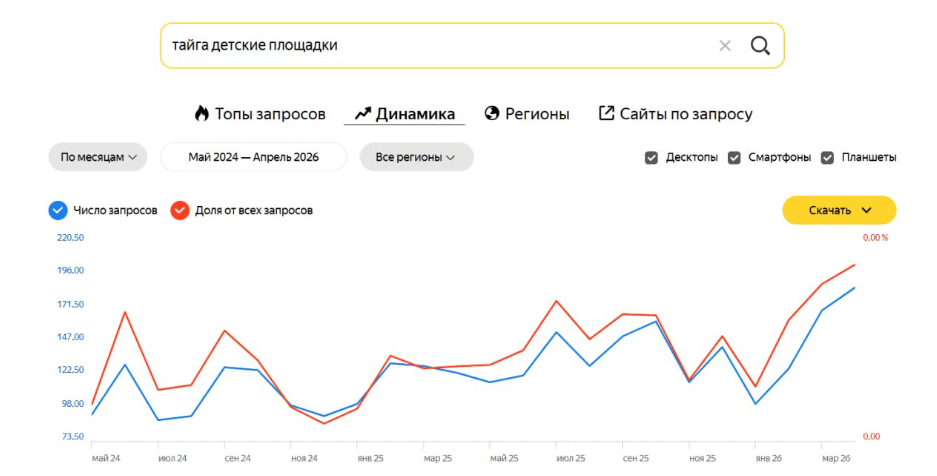Expand the Все регионы dropdown
The height and width of the screenshot is (476, 937).
pyautogui.click(x=417, y=157)
